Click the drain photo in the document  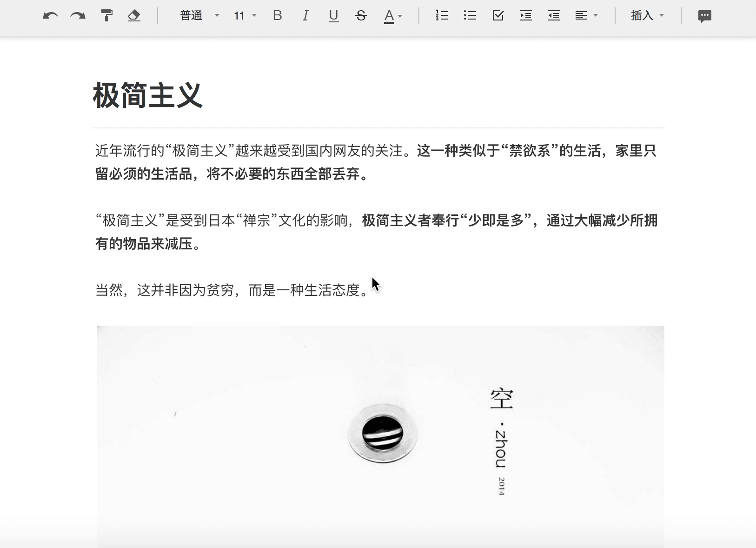[x=380, y=435]
